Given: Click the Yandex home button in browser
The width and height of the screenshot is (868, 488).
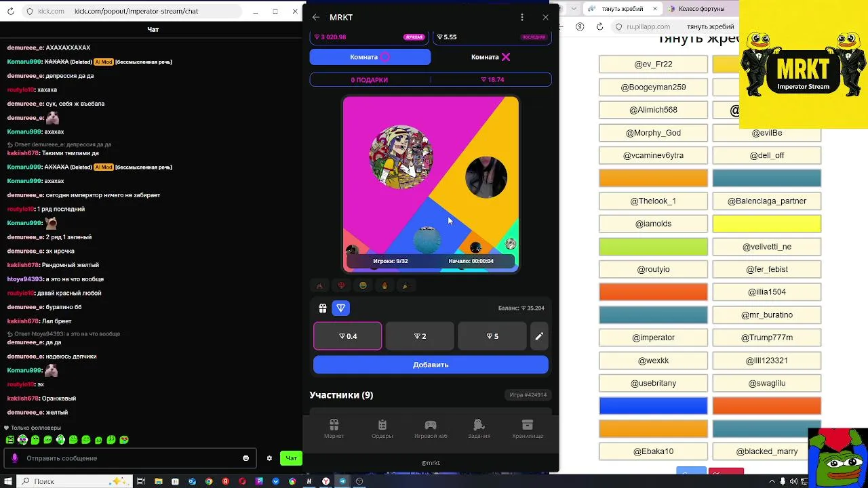Looking at the screenshot, I should pos(580,26).
